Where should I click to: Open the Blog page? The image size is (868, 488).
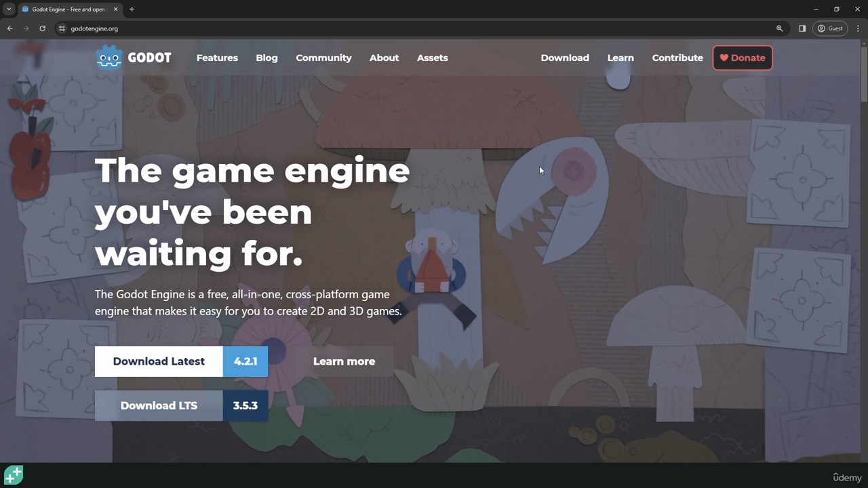coord(267,58)
